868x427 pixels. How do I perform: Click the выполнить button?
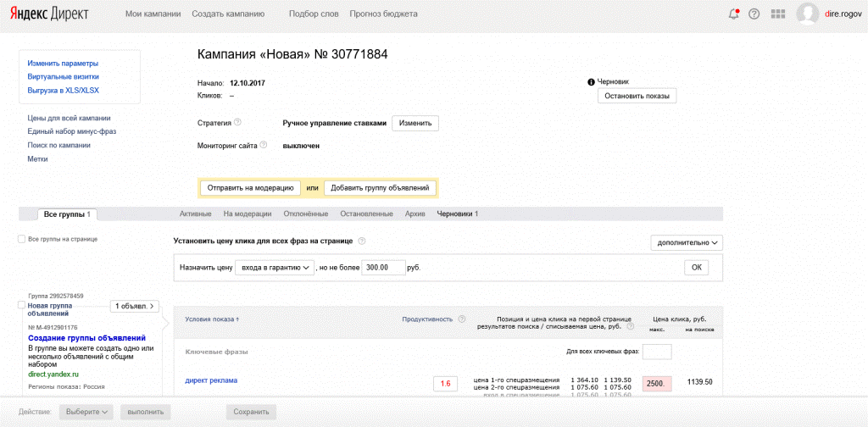146,412
